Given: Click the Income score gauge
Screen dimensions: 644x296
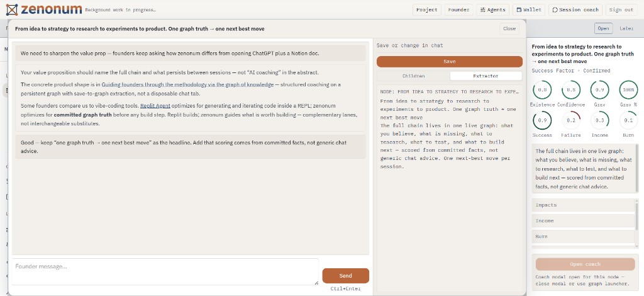Looking at the screenshot, I should [x=599, y=120].
